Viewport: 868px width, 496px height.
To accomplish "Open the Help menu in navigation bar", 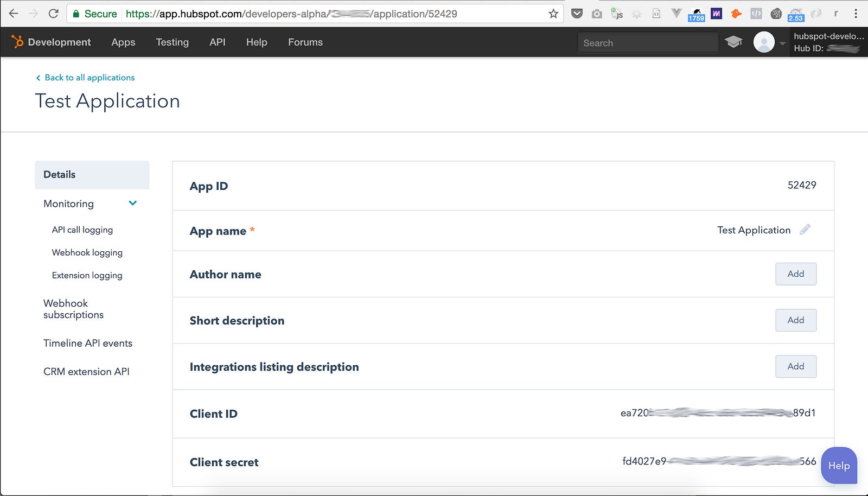I will (x=257, y=42).
